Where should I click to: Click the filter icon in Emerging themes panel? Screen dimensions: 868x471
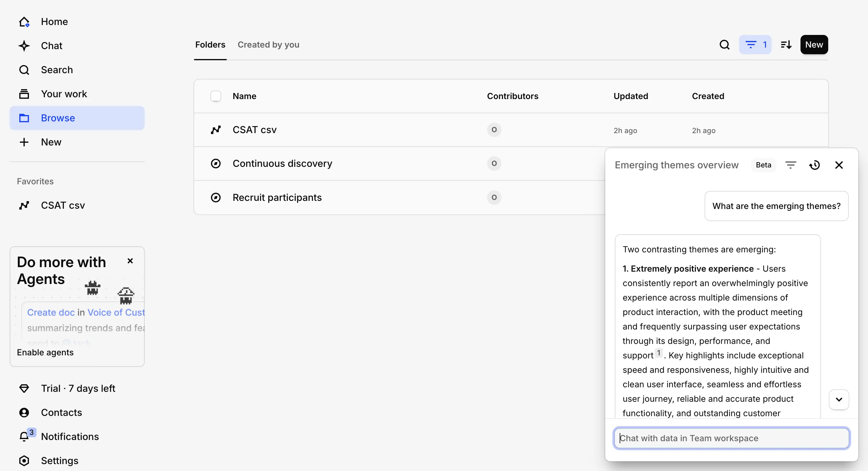point(791,165)
